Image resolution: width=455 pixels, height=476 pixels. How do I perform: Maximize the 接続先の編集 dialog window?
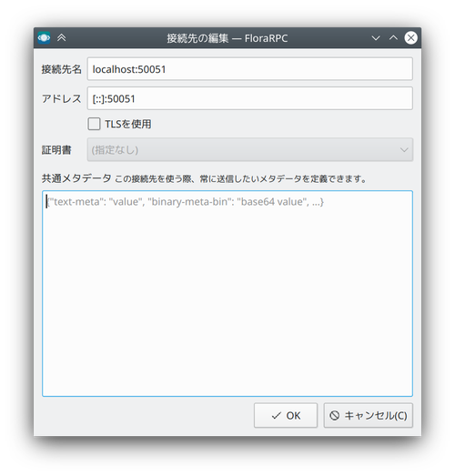[393, 37]
